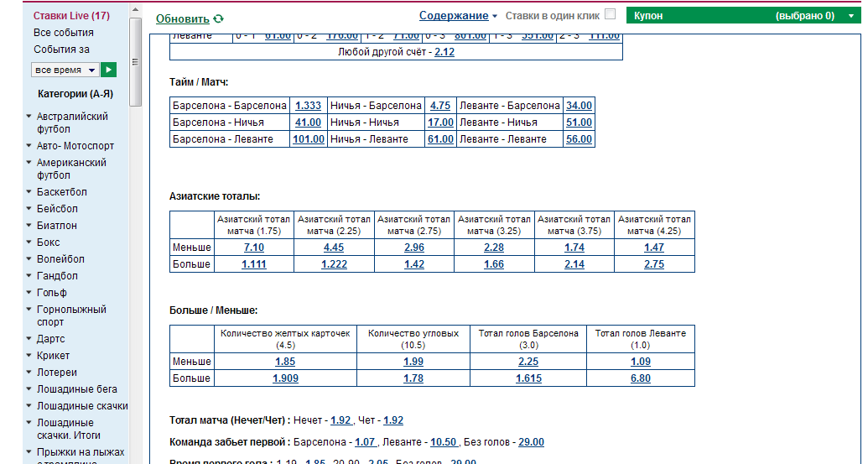Click Чет odds 1.92
The width and height of the screenshot is (868, 464).
click(393, 420)
